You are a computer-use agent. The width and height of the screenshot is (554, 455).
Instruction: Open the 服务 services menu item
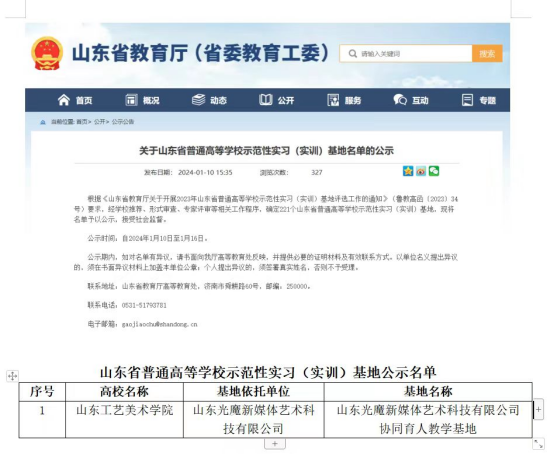tap(344, 100)
